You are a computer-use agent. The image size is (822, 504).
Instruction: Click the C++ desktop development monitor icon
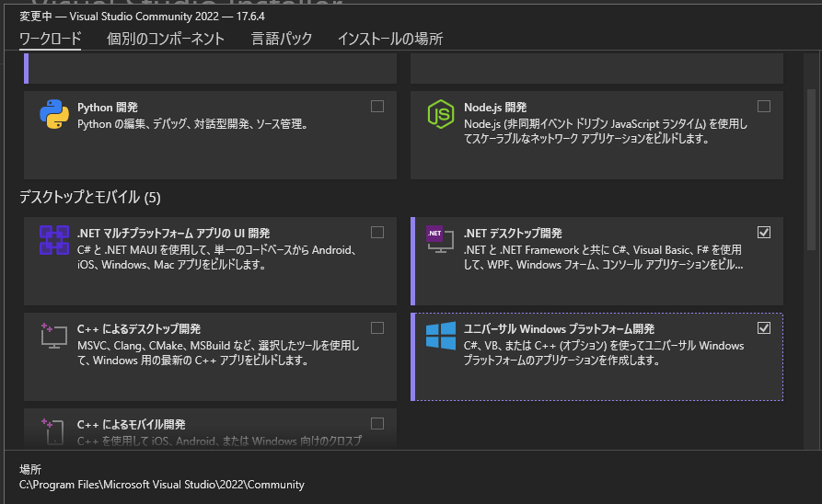(x=54, y=336)
